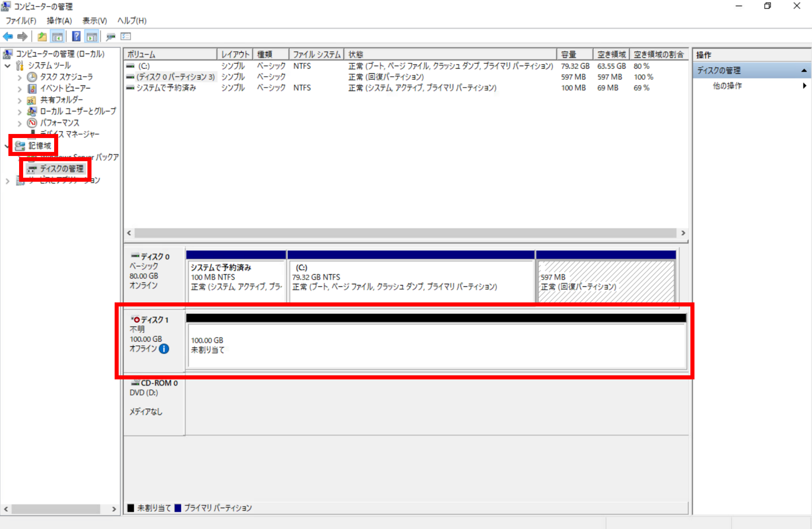Click the checklist settings toolbar icon
Viewport: 812px width, 529px height.
coord(126,36)
